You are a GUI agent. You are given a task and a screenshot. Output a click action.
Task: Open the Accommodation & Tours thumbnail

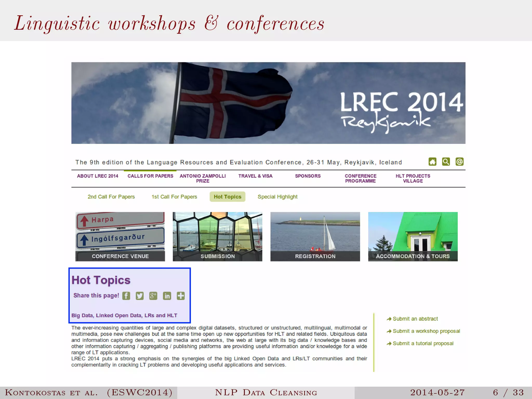click(413, 237)
